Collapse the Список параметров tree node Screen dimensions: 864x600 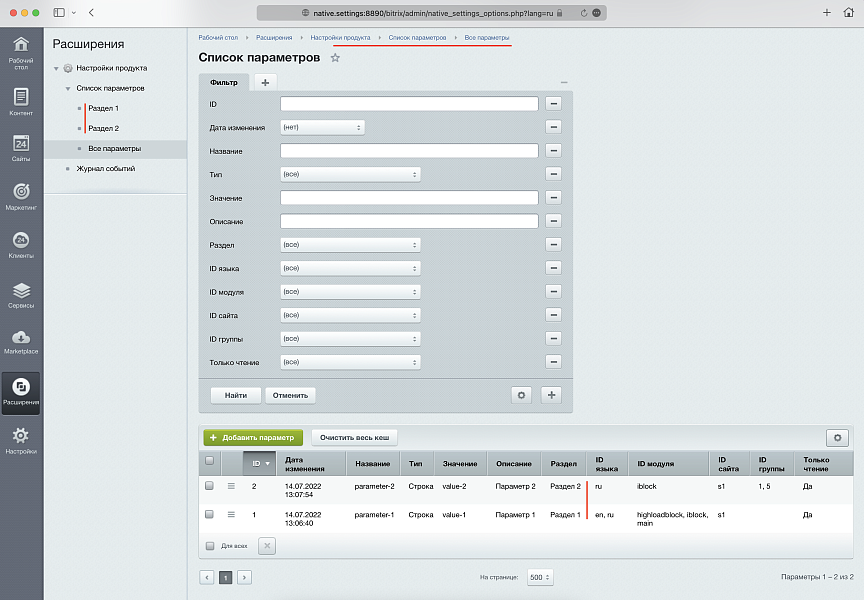pos(67,89)
